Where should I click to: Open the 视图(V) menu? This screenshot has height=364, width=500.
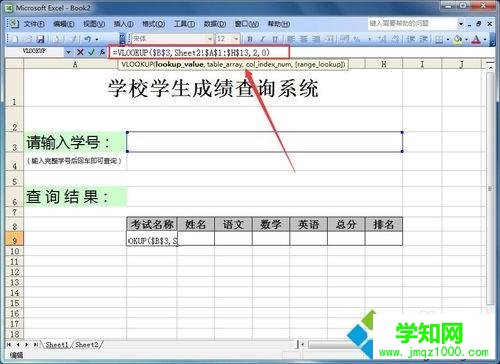pos(94,24)
